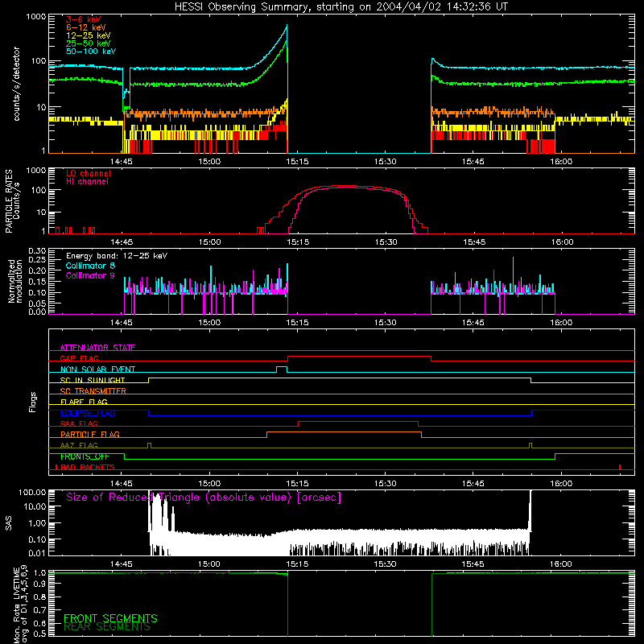The height and width of the screenshot is (644, 644).
Task: Click the 15:30 tick label in SAS panel
Action: click(385, 564)
